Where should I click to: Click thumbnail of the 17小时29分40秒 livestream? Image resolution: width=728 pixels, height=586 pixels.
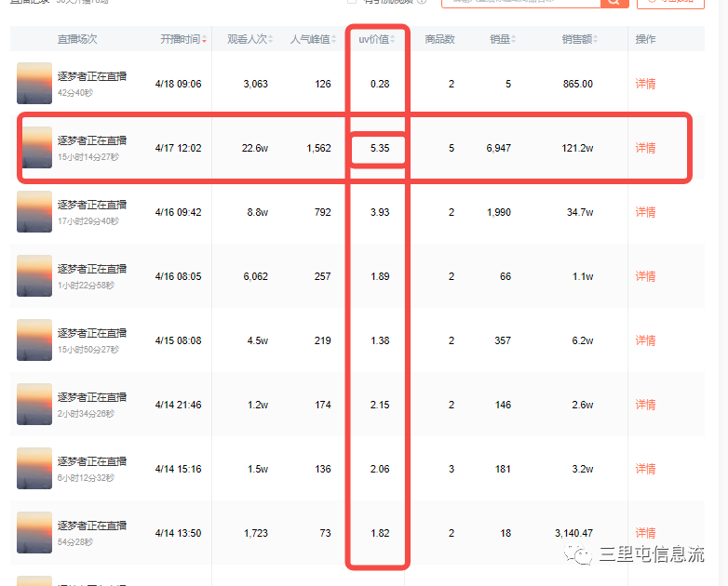click(34, 211)
